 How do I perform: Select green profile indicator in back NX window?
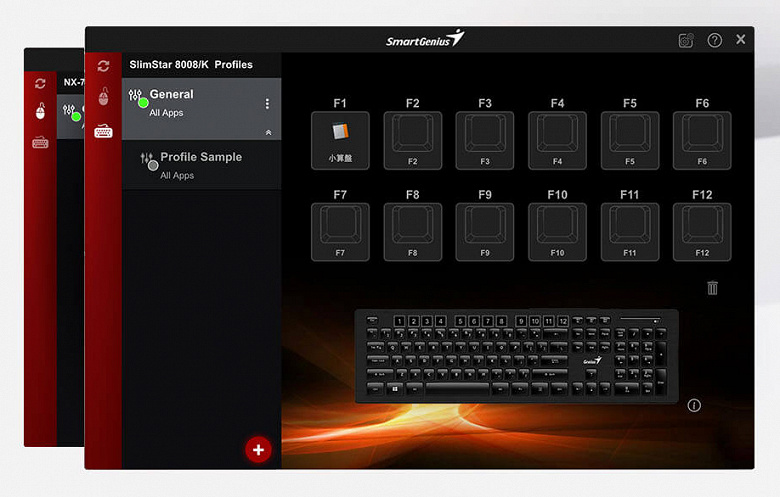point(76,117)
